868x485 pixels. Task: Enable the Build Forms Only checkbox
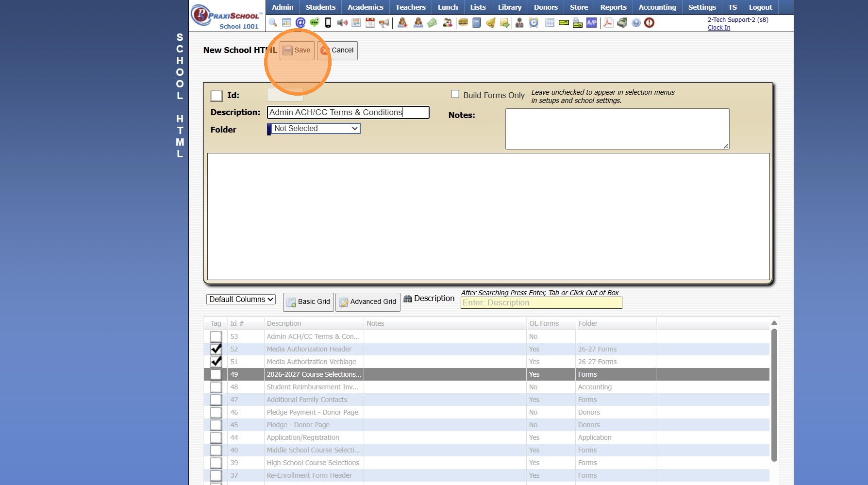tap(455, 94)
